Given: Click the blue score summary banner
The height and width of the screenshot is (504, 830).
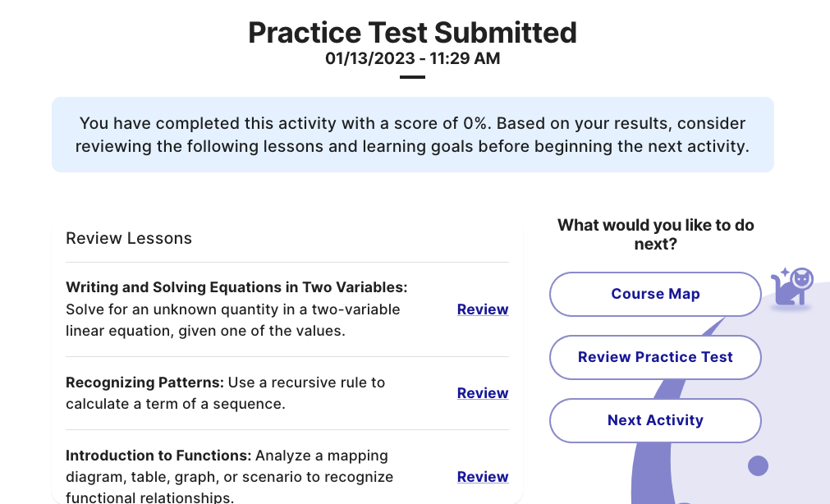Looking at the screenshot, I should (413, 135).
